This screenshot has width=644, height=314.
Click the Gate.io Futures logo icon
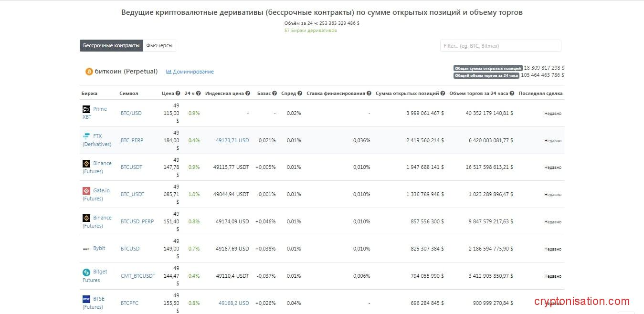(x=86, y=191)
